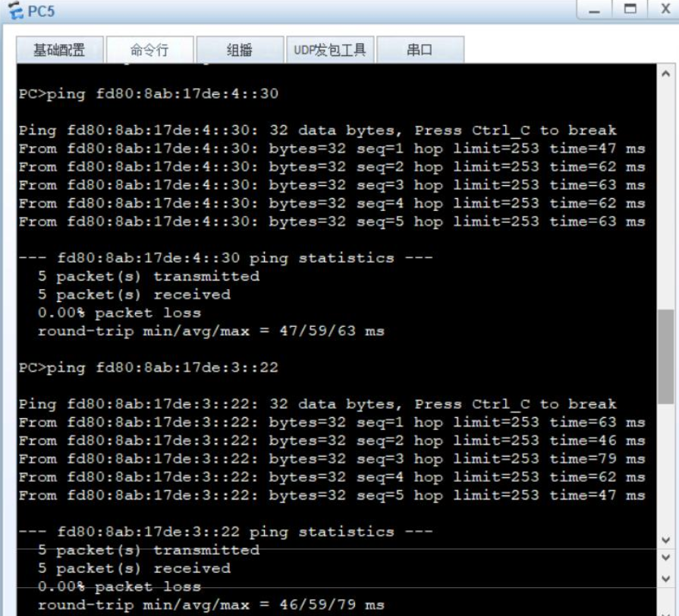Select the 组播 tab
This screenshot has height=616, width=679.
point(240,50)
